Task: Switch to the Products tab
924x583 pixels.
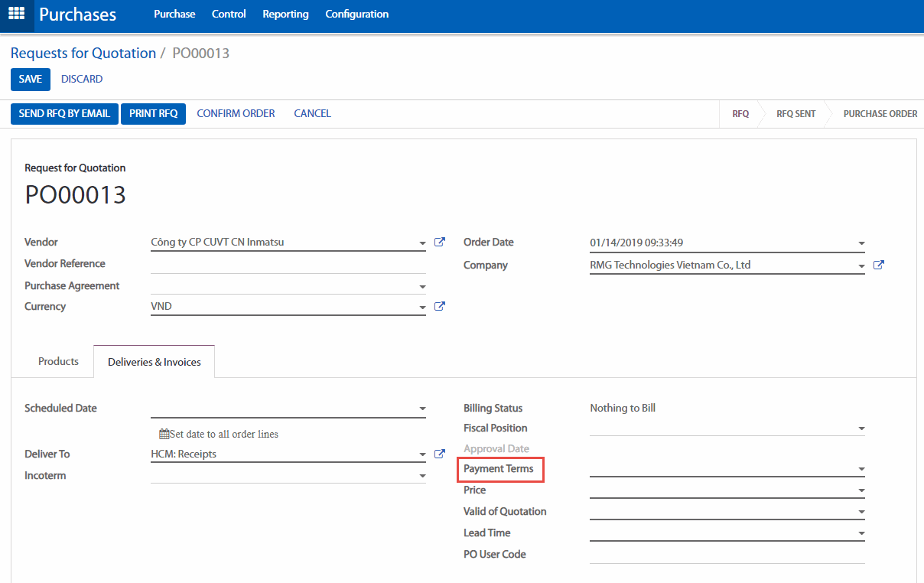Action: tap(58, 361)
